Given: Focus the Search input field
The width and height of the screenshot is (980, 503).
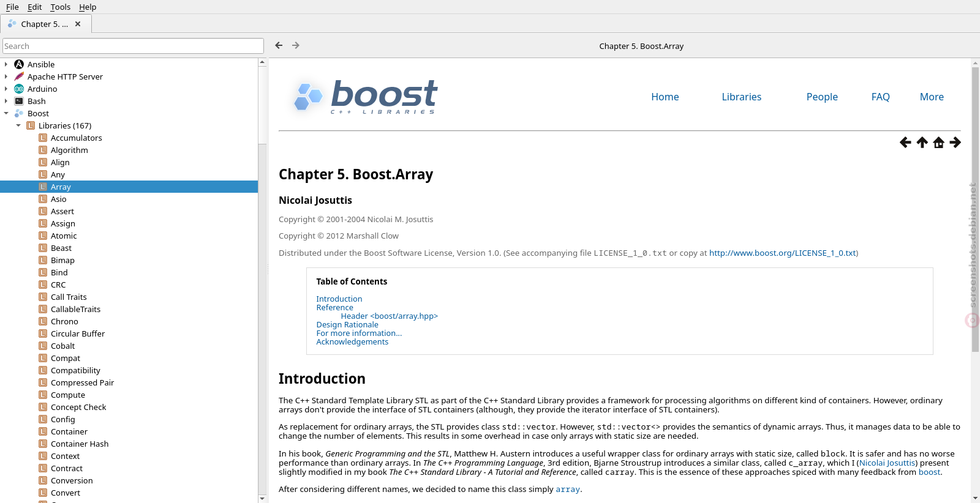Looking at the screenshot, I should 133,46.
